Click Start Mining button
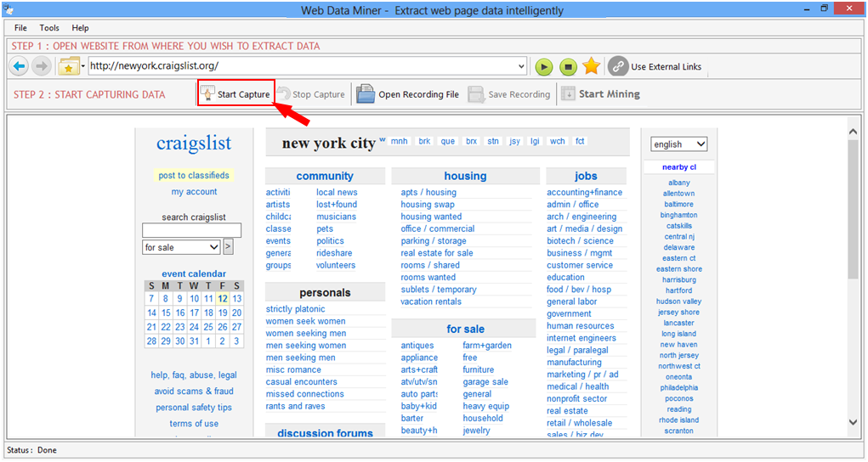This screenshot has height=462, width=868. coord(600,94)
